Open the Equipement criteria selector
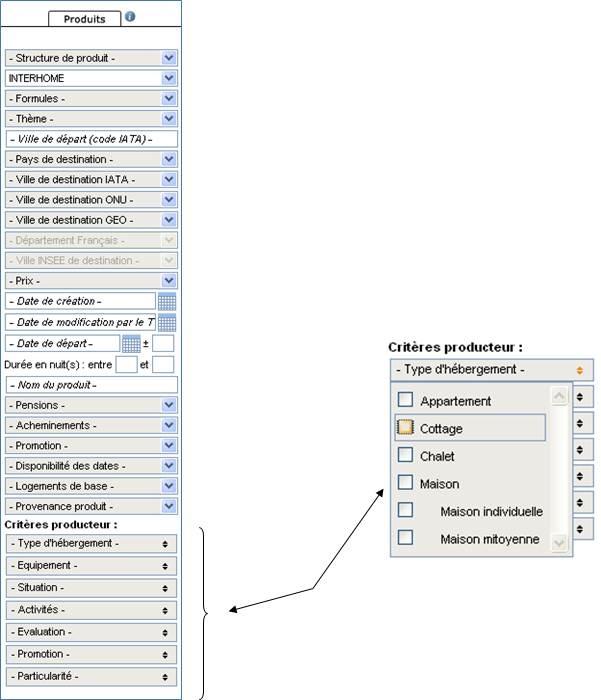Screen dimensions: 601x700 (91, 565)
